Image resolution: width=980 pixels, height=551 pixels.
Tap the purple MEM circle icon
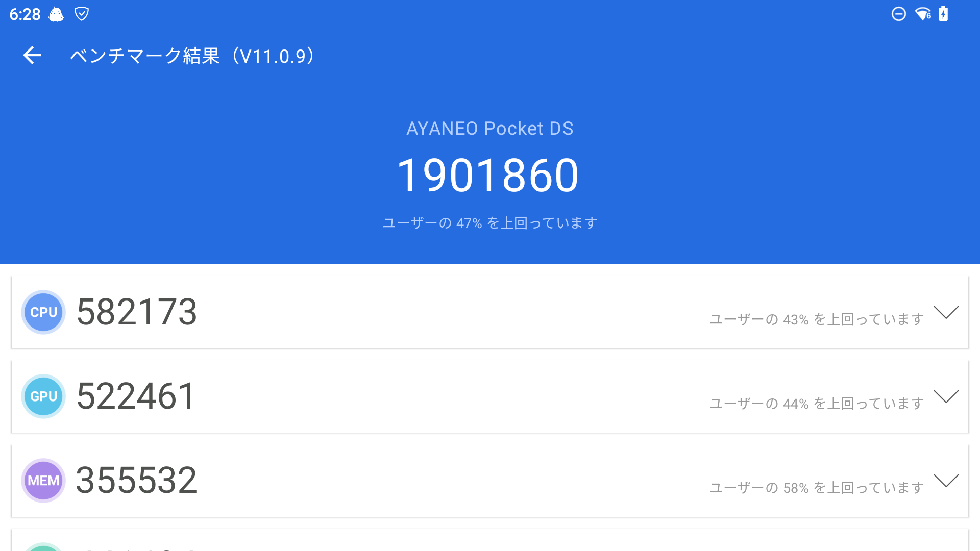point(43,481)
